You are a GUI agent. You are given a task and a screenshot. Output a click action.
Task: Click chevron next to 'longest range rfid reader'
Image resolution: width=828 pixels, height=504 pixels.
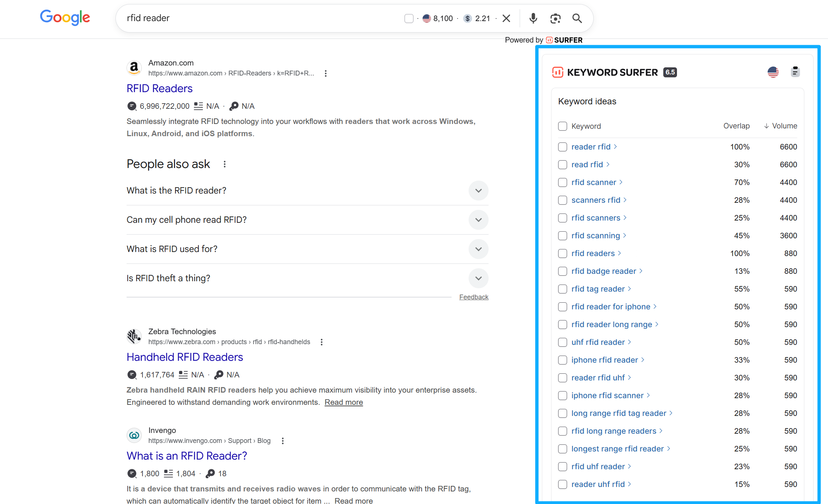pos(669,449)
